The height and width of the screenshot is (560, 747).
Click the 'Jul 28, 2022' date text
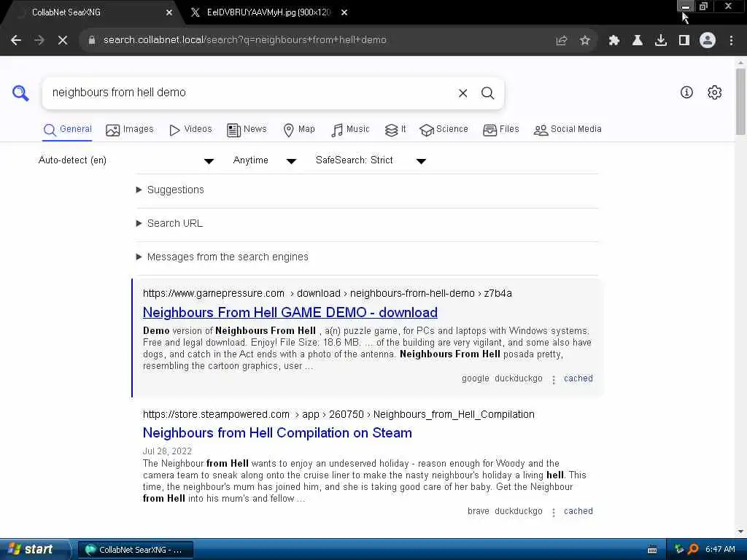[167, 451]
